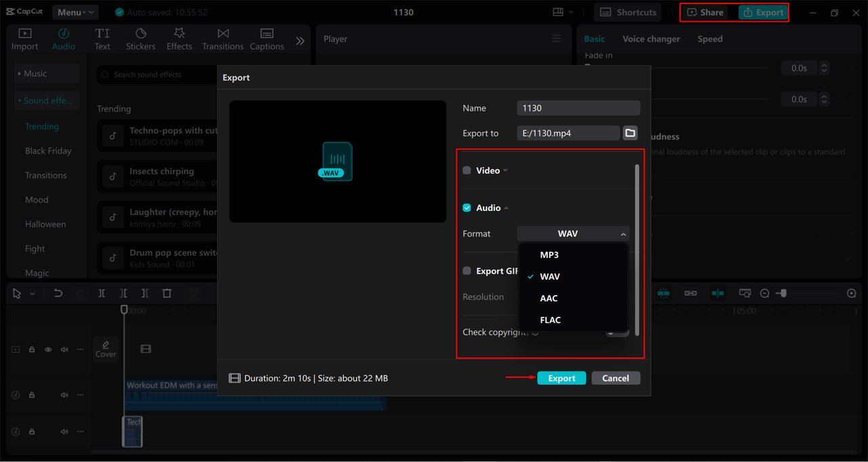This screenshot has width=868, height=462.
Task: Open the CapCut Menu dropdown
Action: click(75, 12)
